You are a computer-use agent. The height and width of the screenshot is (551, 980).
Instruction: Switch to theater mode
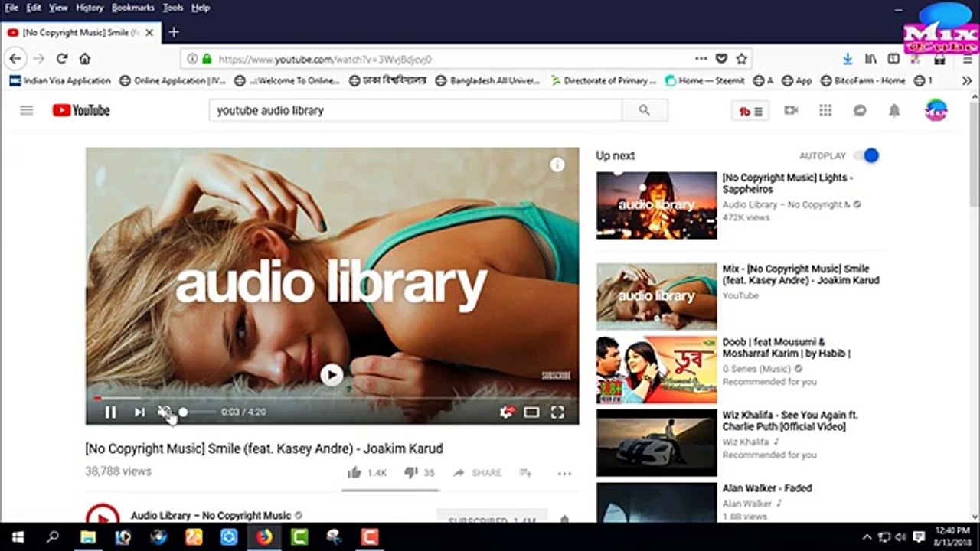[x=531, y=412]
